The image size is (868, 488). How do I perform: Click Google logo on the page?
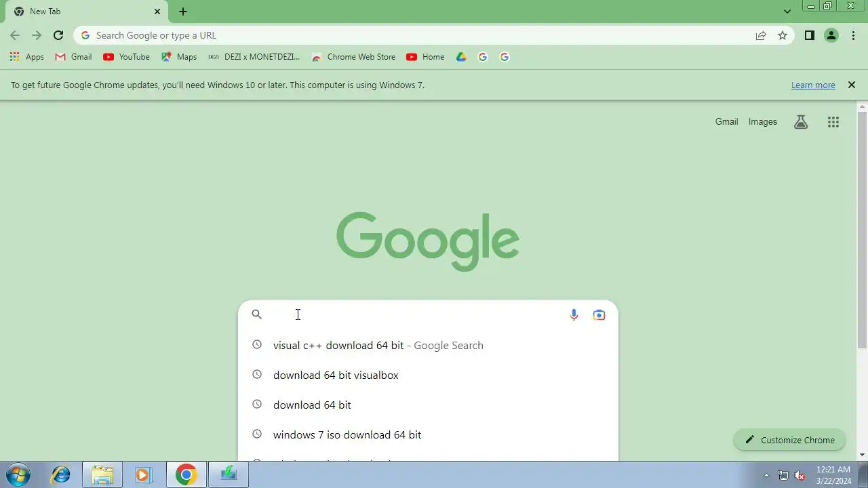(428, 241)
